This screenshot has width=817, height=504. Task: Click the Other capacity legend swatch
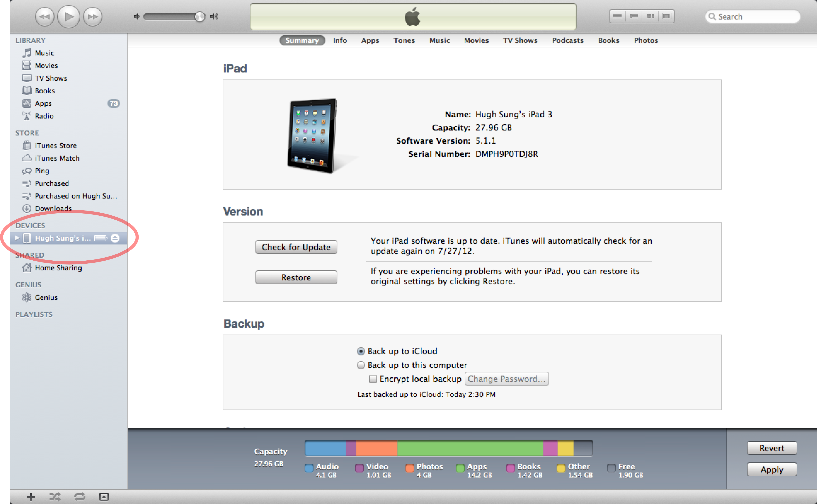(x=561, y=468)
